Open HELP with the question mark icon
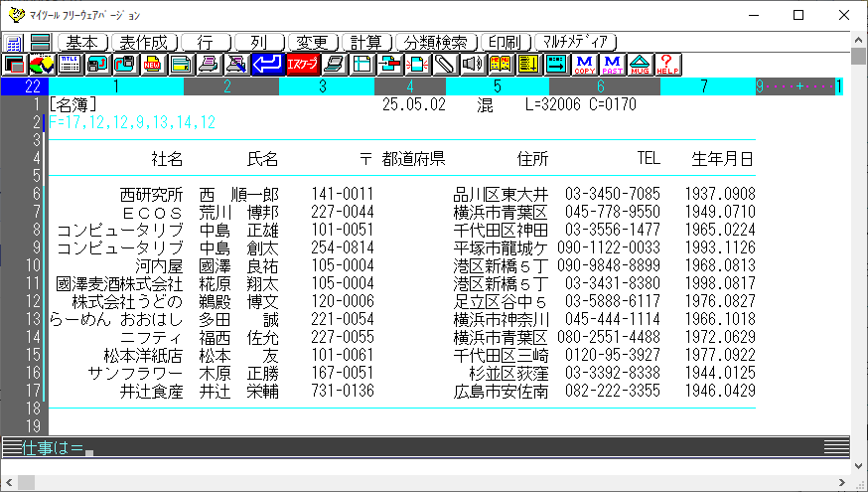The width and height of the screenshot is (868, 492). [x=668, y=65]
